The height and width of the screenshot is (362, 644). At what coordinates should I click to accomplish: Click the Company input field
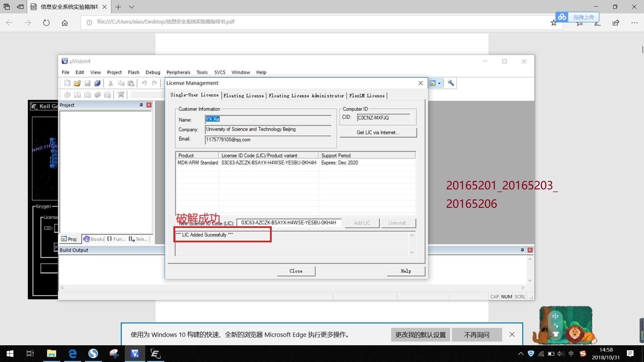tap(268, 129)
